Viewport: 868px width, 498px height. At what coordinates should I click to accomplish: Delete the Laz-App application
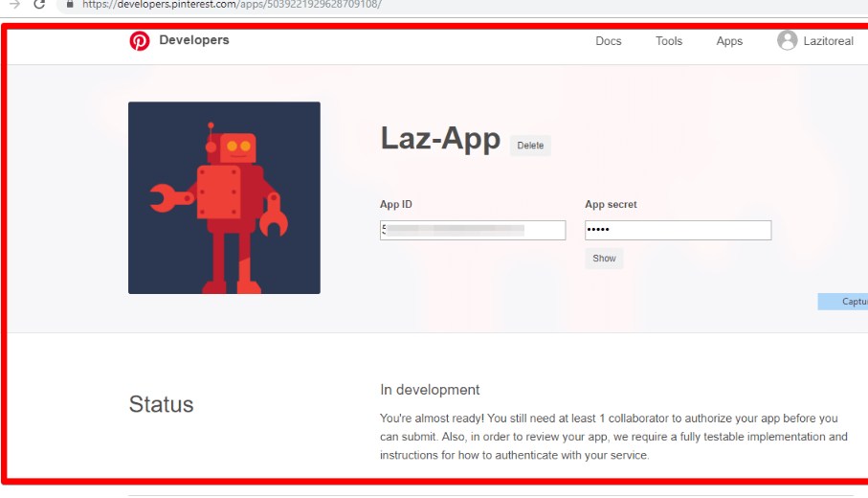[530, 146]
